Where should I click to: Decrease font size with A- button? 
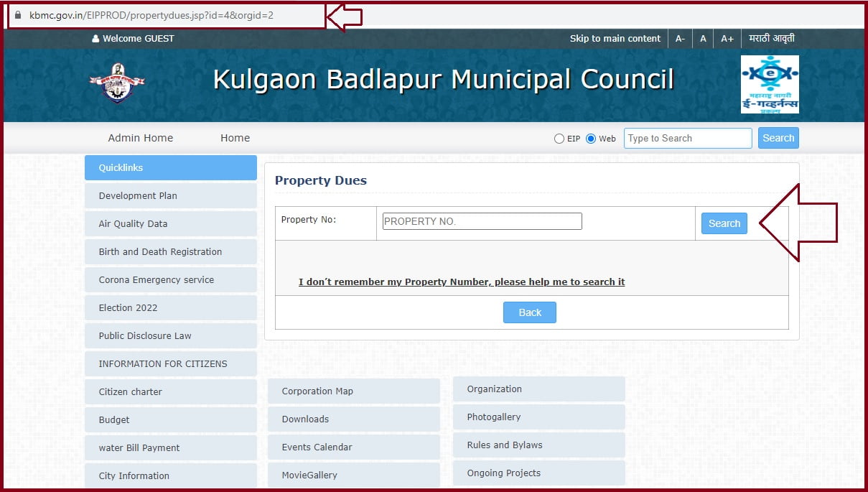coord(680,39)
